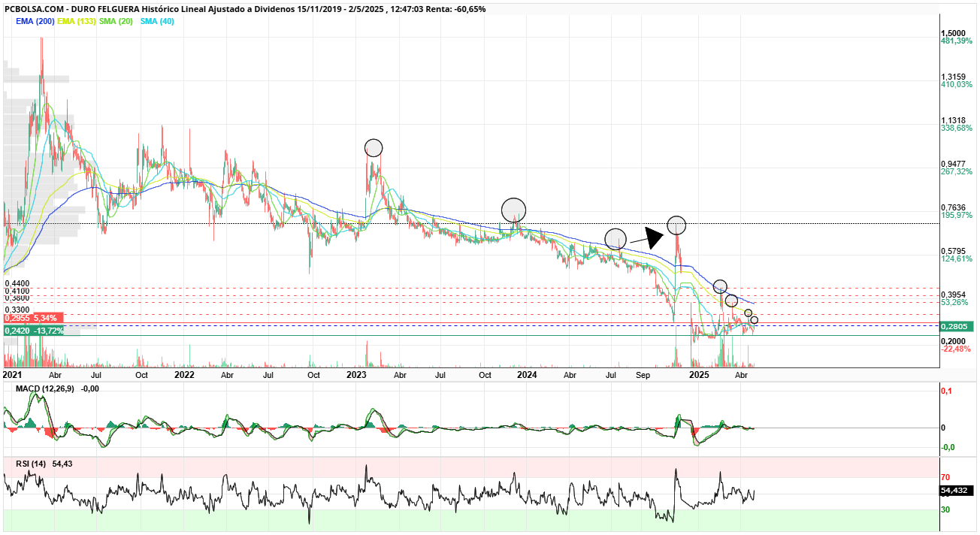
Task: Click the 0.4100 level label
Action: point(17,291)
